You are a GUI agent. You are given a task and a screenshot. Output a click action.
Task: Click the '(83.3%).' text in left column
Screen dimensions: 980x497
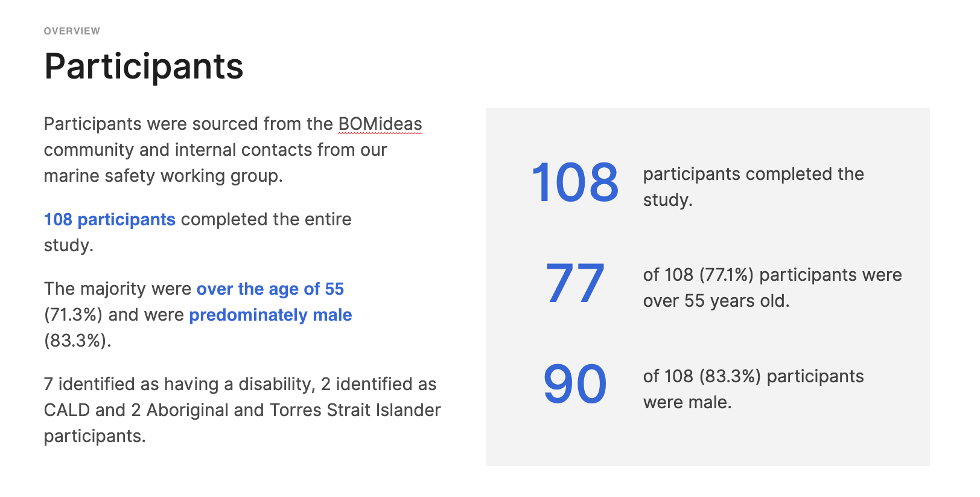(x=78, y=341)
